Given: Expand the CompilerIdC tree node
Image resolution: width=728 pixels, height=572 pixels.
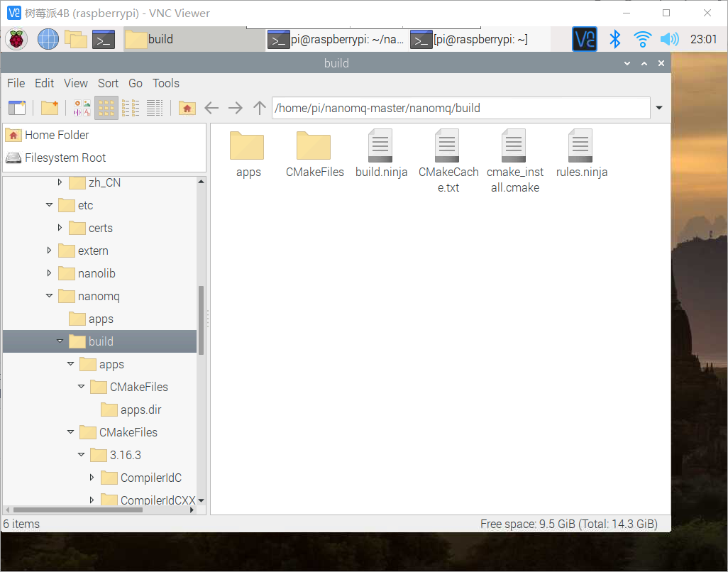Looking at the screenshot, I should coord(92,478).
